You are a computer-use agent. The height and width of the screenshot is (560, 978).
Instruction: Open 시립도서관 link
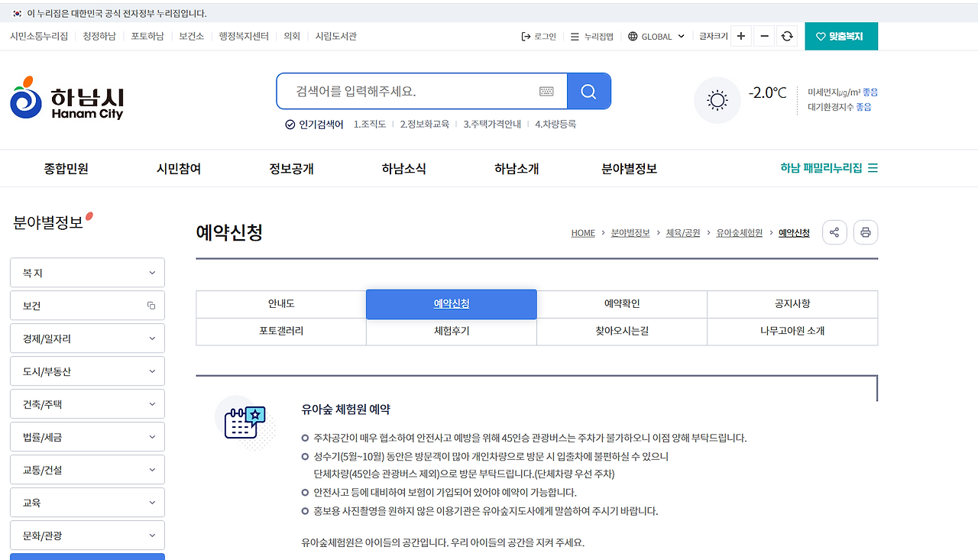coord(336,36)
